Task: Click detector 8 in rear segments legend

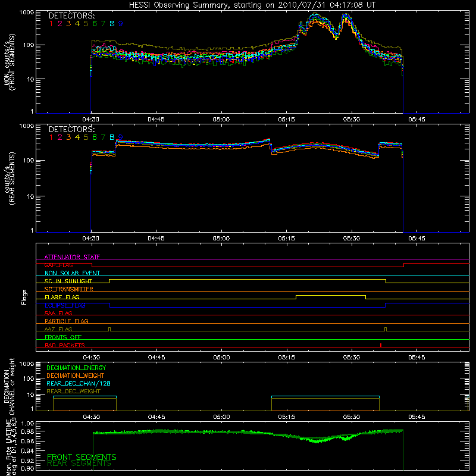Action: click(112, 137)
